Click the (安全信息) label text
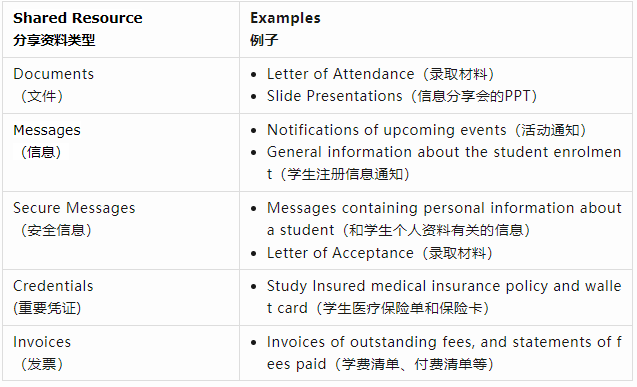The width and height of the screenshot is (637, 387). (56, 230)
